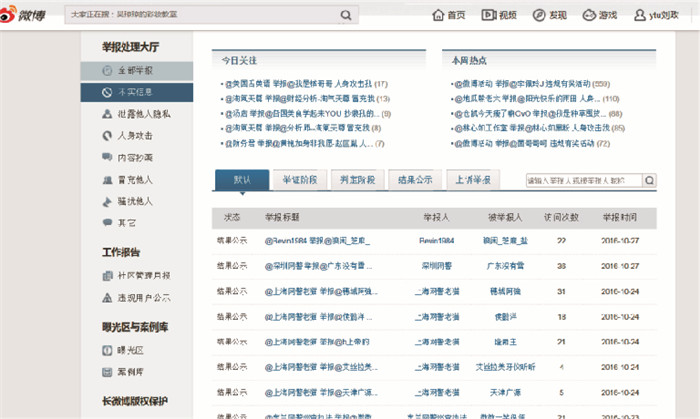Click the search magnifier in top bar
This screenshot has width=700, height=419.
click(x=345, y=16)
